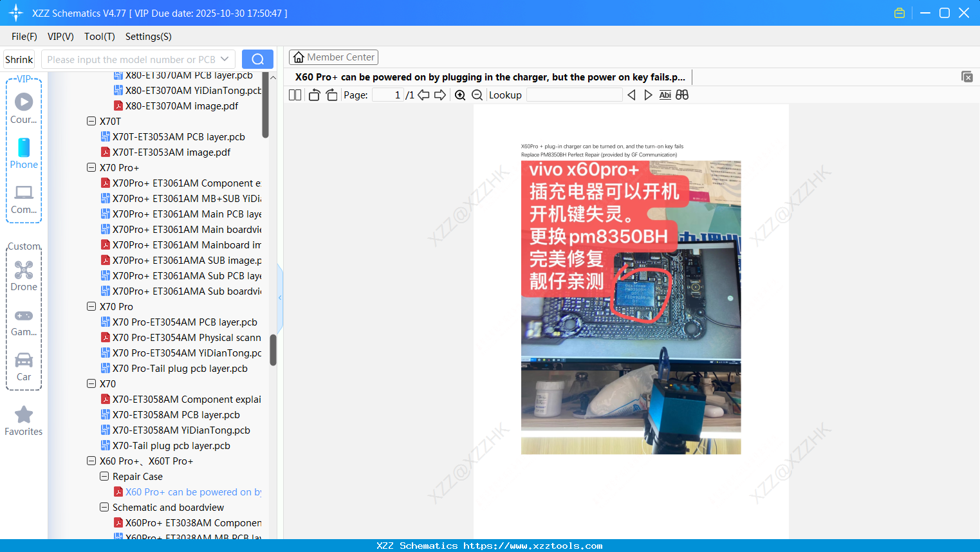Open X70Pro+ ET3061AM MB+SUB YiDianTong file

pos(181,198)
